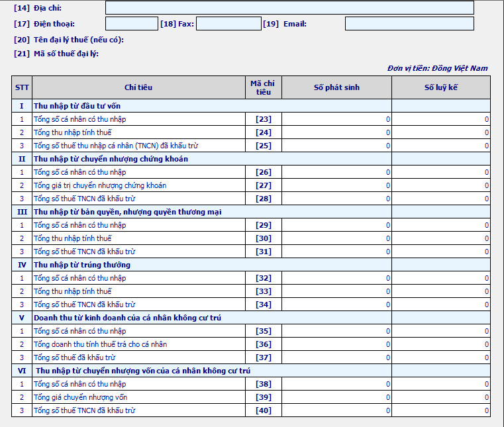Click the 'STT' column header
This screenshot has height=427, width=504.
[22, 87]
